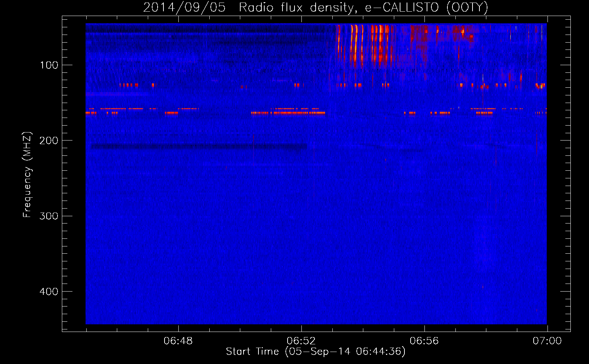This screenshot has width=589, height=364.
Task: Select the 06:48 time tick label
Action: tap(178, 341)
